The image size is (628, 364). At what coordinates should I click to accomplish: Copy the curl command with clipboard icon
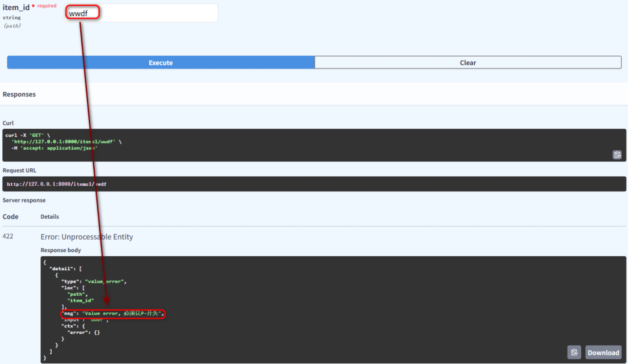[x=617, y=155]
